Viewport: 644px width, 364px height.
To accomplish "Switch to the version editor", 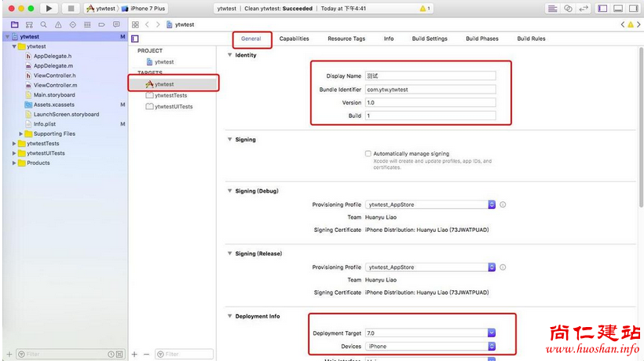I will coord(584,8).
